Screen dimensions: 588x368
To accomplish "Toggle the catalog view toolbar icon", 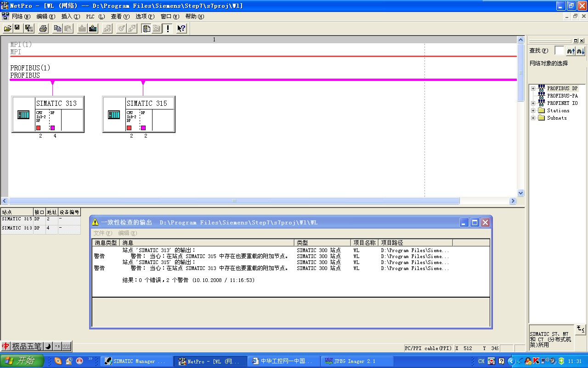I will [146, 29].
